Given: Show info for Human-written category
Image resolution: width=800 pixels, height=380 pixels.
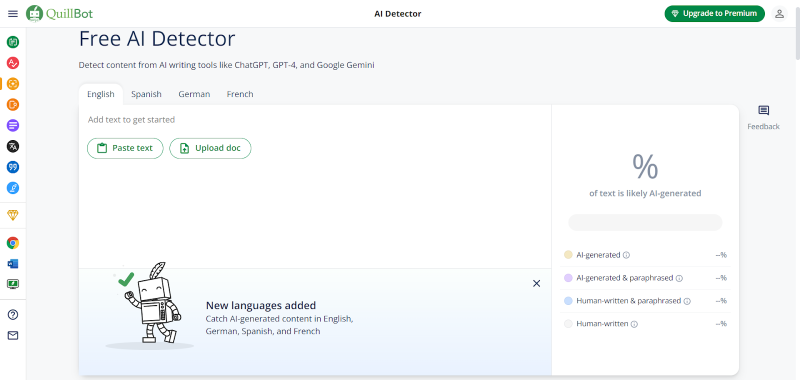Looking at the screenshot, I should [634, 324].
